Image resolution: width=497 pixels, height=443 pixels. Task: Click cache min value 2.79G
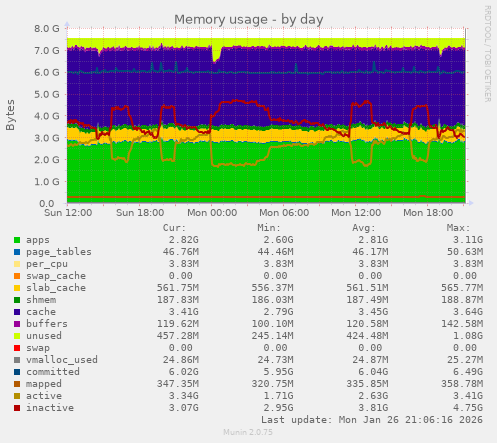click(x=278, y=312)
